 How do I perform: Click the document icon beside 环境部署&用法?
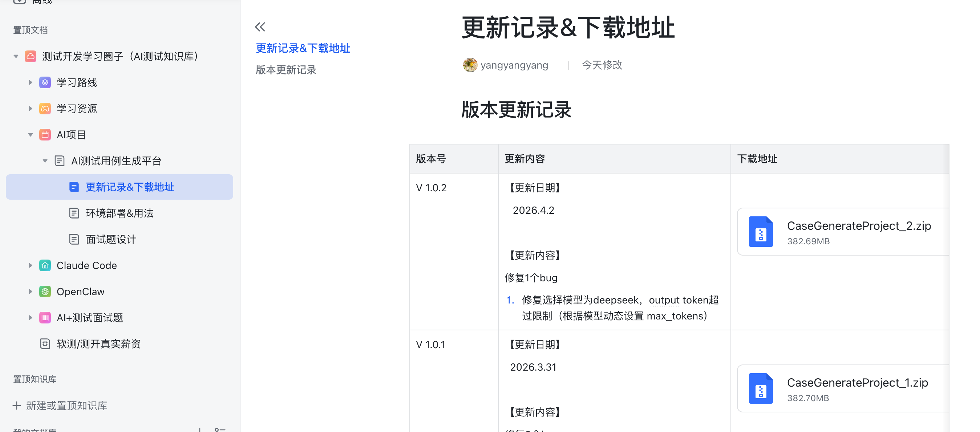[74, 213]
